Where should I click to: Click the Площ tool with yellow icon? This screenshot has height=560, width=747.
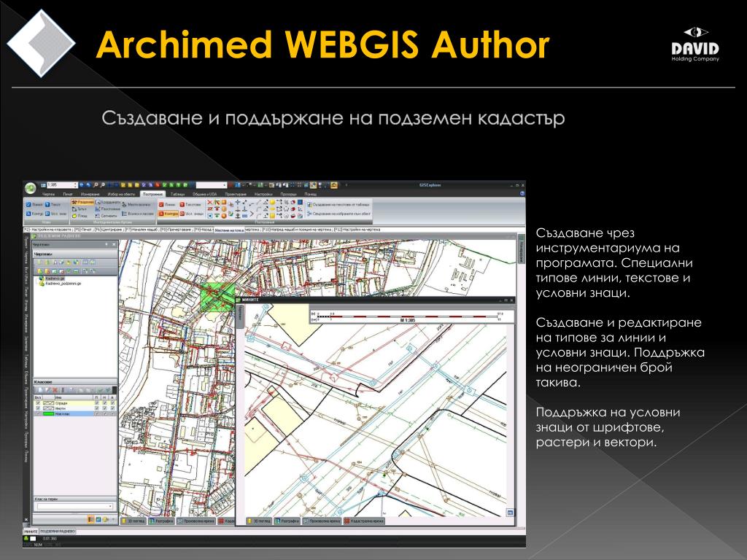pyautogui.click(x=80, y=216)
